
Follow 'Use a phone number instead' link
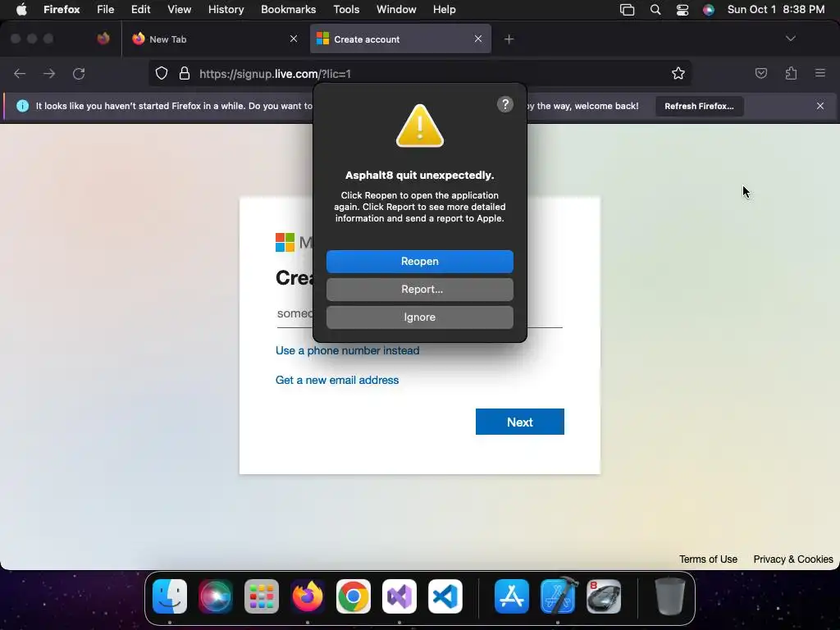[347, 350]
